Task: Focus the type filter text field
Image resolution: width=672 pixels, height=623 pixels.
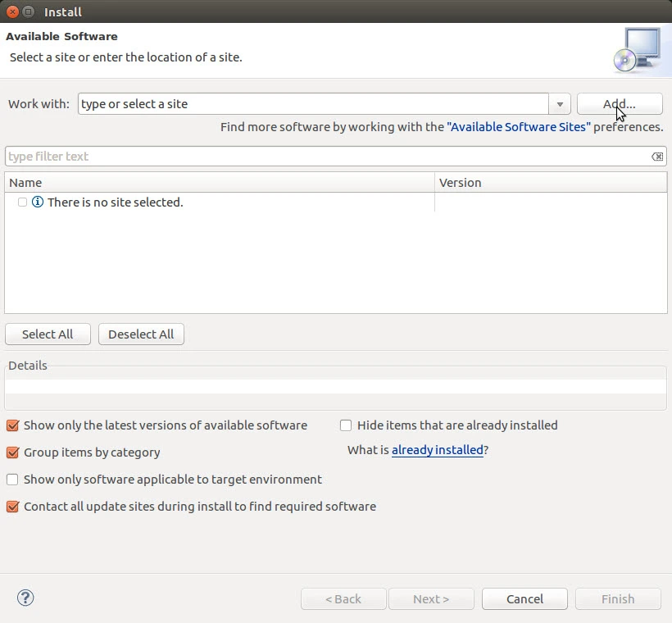Action: pos(328,157)
